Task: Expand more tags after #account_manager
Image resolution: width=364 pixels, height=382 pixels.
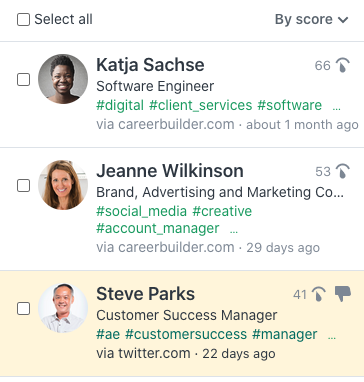Action: 234,231
